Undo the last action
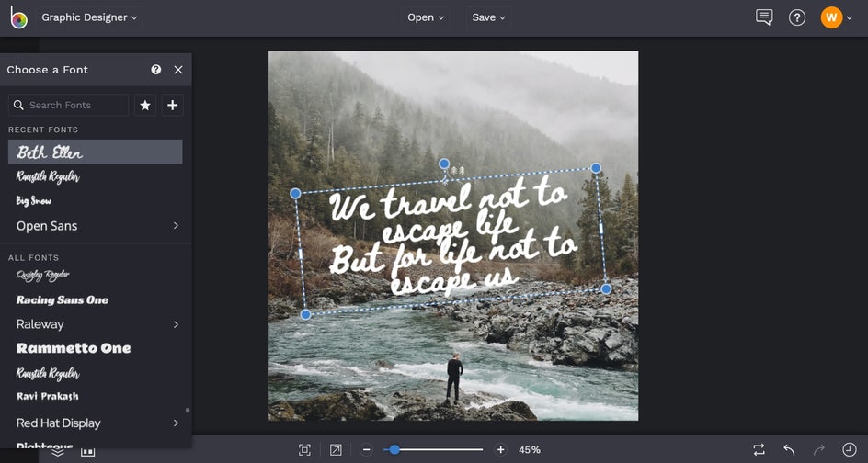Viewport: 868px width, 463px height. [x=789, y=450]
